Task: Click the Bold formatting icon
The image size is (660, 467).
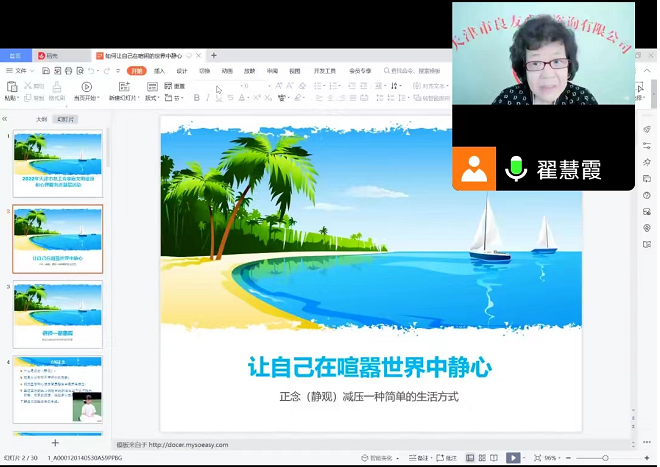Action: [195, 98]
